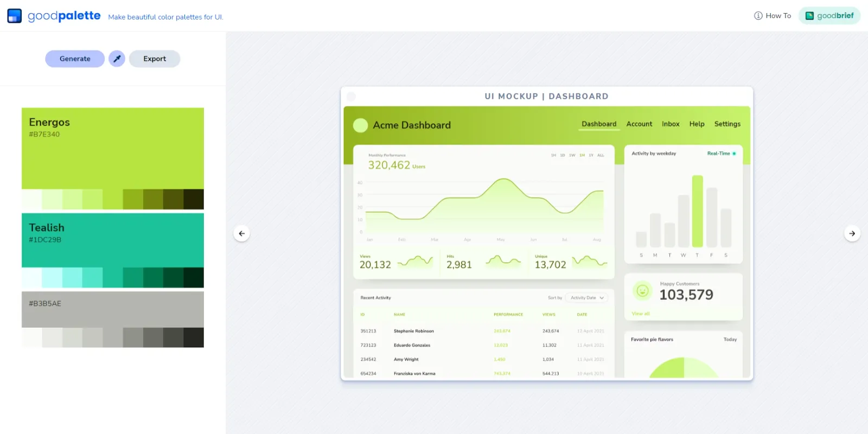Go to next mockup with right arrow
Viewport: 868px width, 434px height.
[852, 233]
